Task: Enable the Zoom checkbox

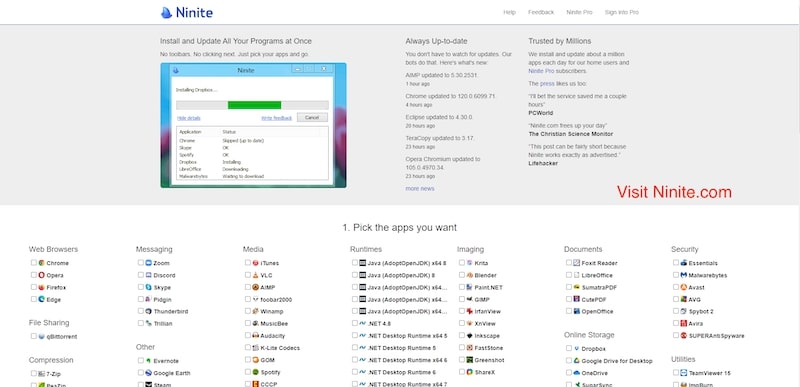Action: click(x=141, y=263)
